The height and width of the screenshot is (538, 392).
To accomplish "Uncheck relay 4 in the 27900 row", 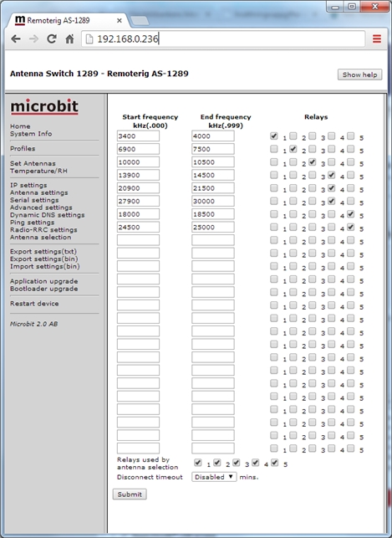I will (x=331, y=201).
